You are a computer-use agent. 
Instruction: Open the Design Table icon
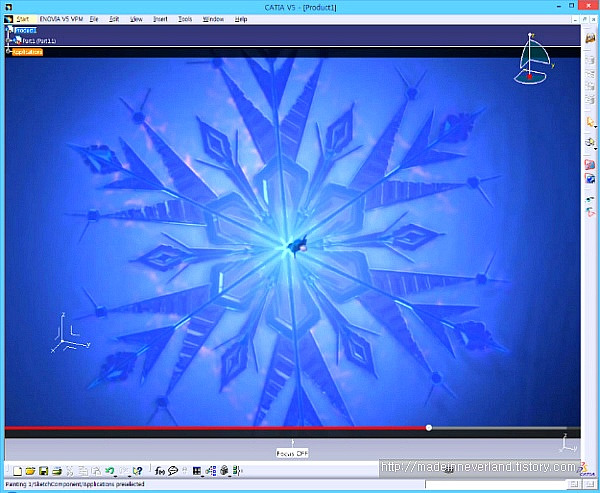[197, 471]
